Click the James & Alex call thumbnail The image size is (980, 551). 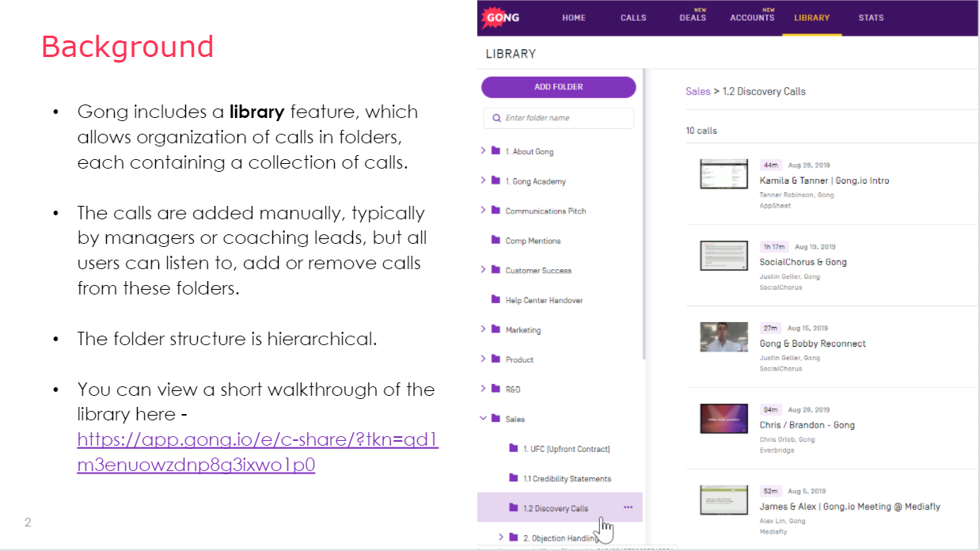tap(724, 500)
